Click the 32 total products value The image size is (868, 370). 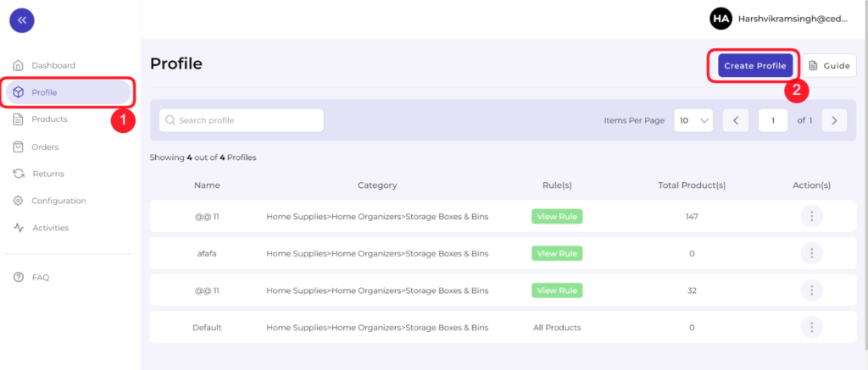692,290
